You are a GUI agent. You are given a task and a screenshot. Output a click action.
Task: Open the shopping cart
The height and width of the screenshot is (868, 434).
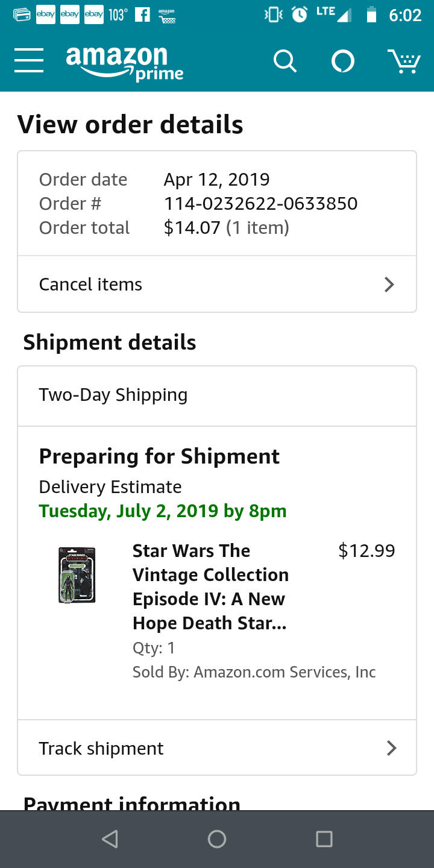[403, 61]
